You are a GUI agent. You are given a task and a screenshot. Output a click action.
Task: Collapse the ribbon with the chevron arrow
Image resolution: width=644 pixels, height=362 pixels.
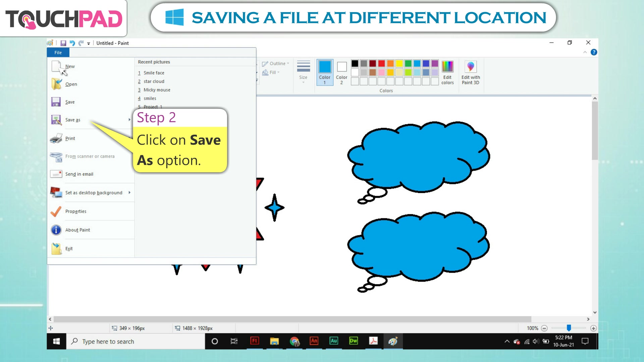585,52
